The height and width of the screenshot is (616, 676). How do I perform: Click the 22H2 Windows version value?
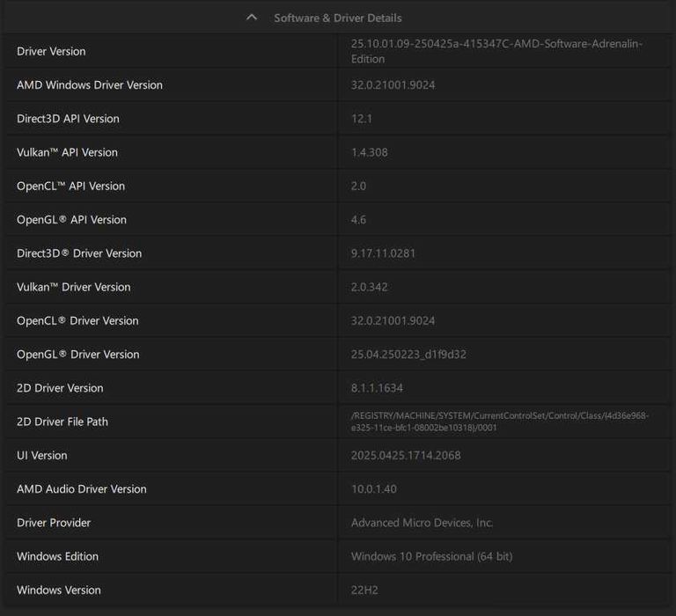(364, 590)
